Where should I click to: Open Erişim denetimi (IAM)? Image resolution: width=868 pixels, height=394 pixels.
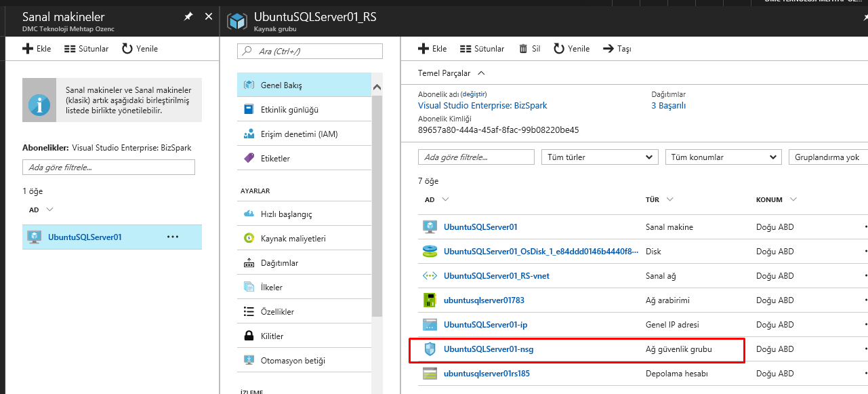(304, 134)
